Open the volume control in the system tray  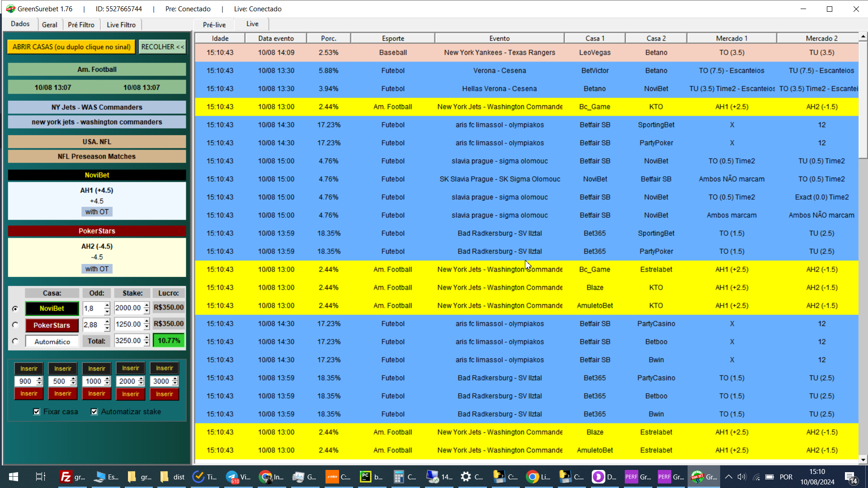click(x=741, y=477)
